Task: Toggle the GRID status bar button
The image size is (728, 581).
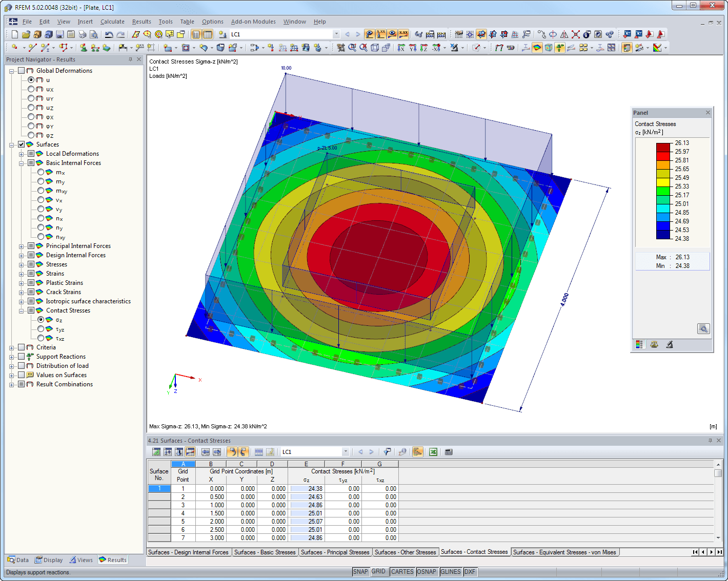Action: pos(378,572)
